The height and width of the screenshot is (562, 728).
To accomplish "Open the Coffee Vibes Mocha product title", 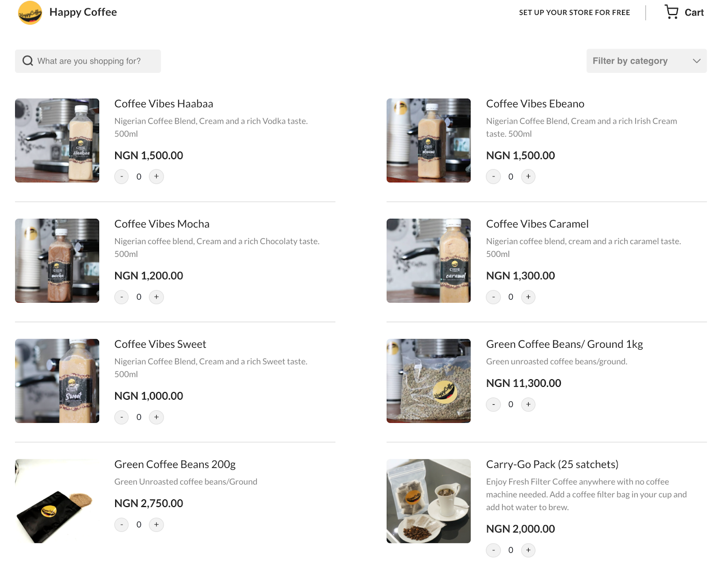I will (162, 224).
